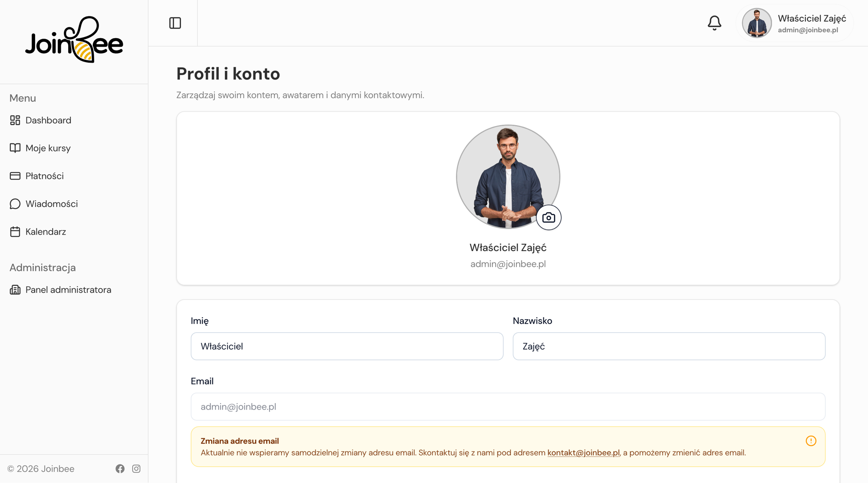Image resolution: width=868 pixels, height=483 pixels.
Task: Open the user account menu in header
Action: pyautogui.click(x=794, y=23)
